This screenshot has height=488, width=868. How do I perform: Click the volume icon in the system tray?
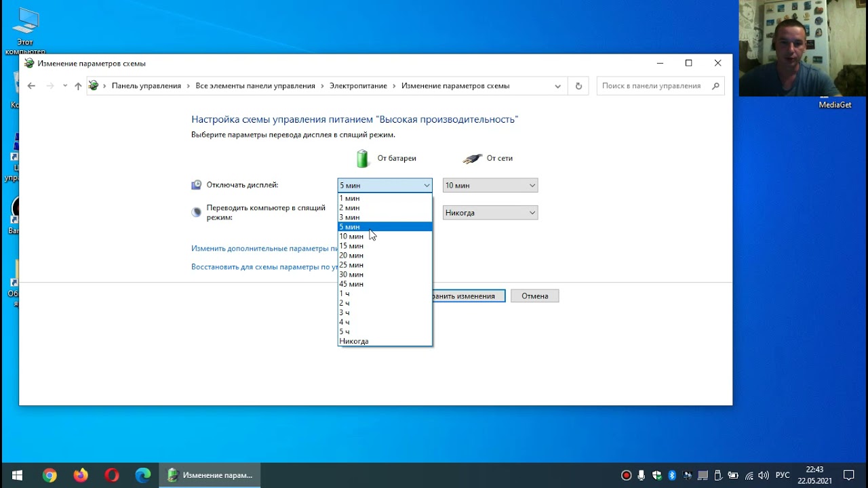click(x=763, y=474)
